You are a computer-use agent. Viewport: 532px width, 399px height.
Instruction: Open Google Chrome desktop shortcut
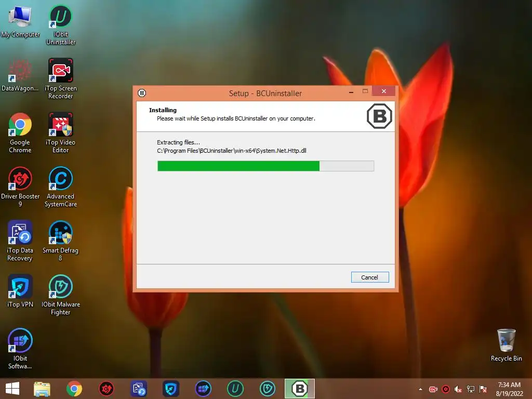[20, 133]
